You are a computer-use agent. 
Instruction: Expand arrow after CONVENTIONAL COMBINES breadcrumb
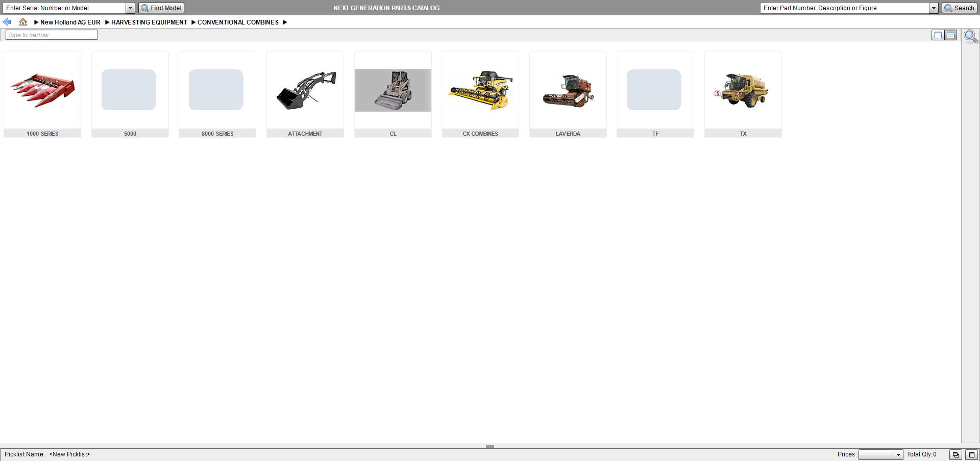(x=285, y=22)
